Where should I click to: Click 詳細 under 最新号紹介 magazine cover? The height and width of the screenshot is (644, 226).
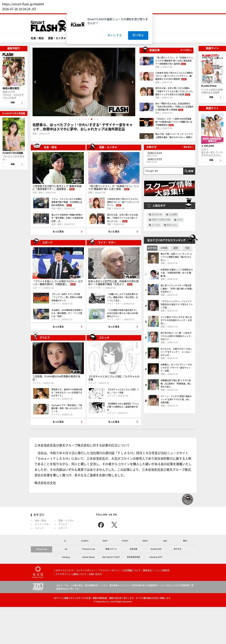(x=14, y=103)
